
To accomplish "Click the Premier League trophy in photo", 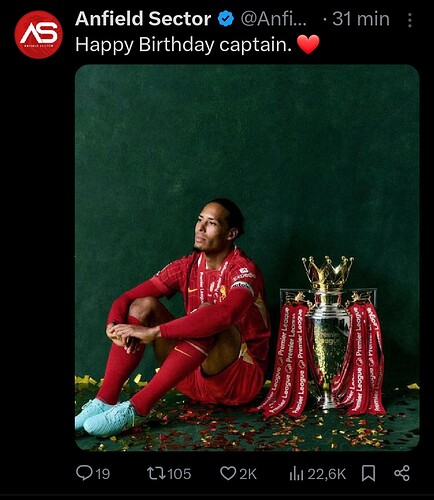I will click(x=328, y=335).
